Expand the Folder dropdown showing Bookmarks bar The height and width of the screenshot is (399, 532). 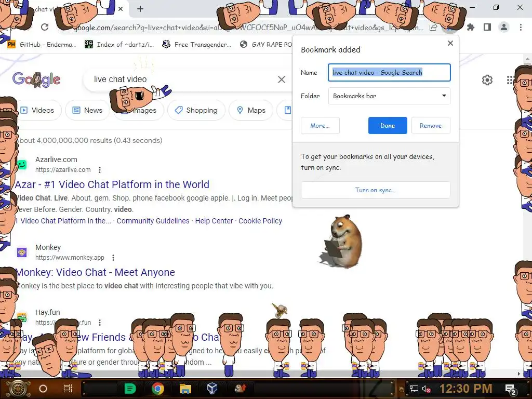pos(389,96)
